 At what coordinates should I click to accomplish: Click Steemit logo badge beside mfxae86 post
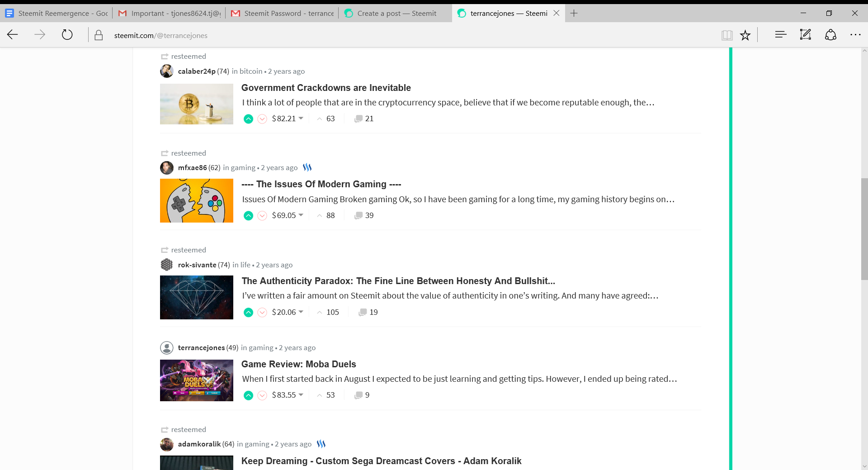pyautogui.click(x=307, y=167)
